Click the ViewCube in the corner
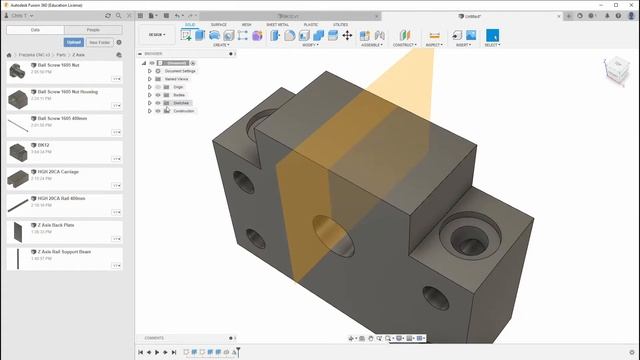 pos(617,71)
